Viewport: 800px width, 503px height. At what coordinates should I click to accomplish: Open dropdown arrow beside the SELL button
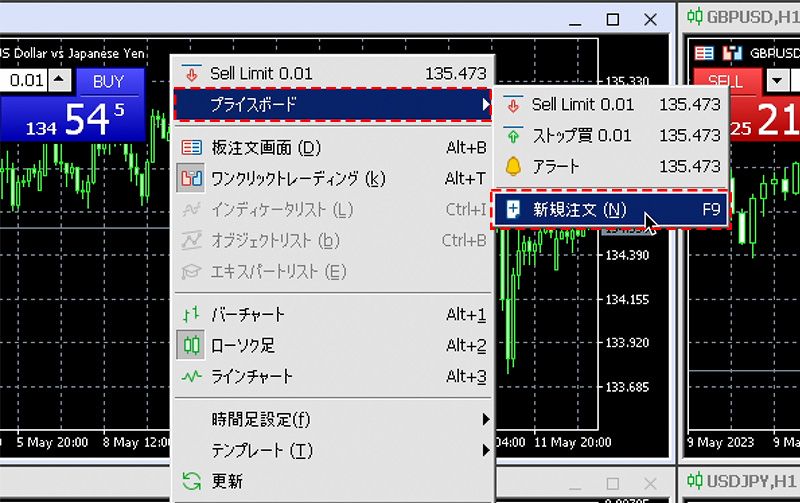(778, 80)
